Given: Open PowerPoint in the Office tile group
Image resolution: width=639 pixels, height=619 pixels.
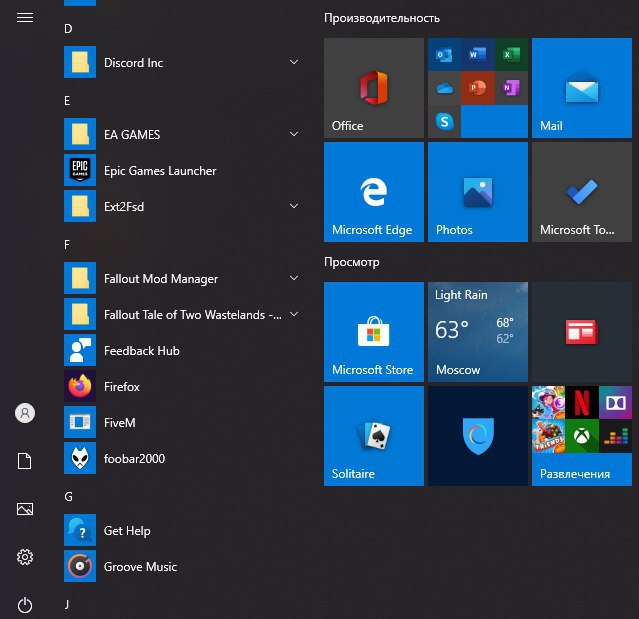Looking at the screenshot, I should [x=478, y=88].
